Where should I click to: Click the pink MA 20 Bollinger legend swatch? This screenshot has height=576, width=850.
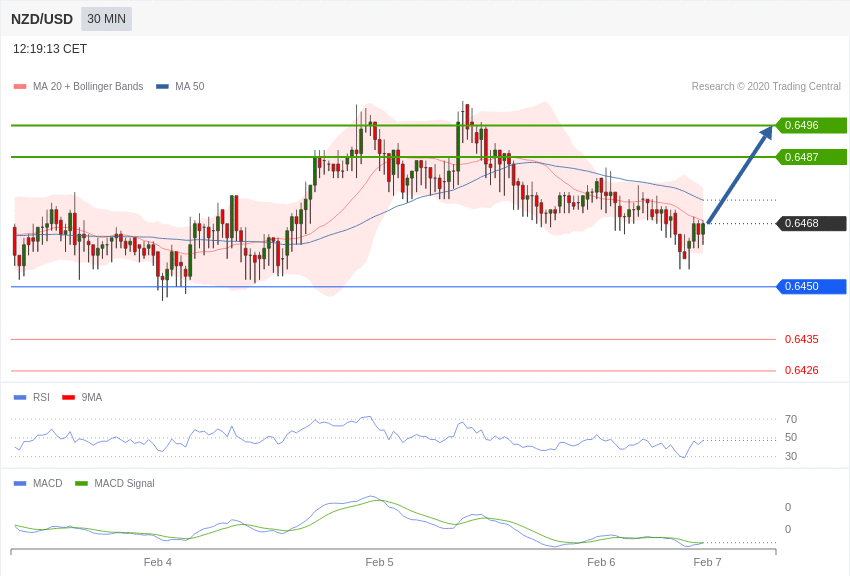20,87
